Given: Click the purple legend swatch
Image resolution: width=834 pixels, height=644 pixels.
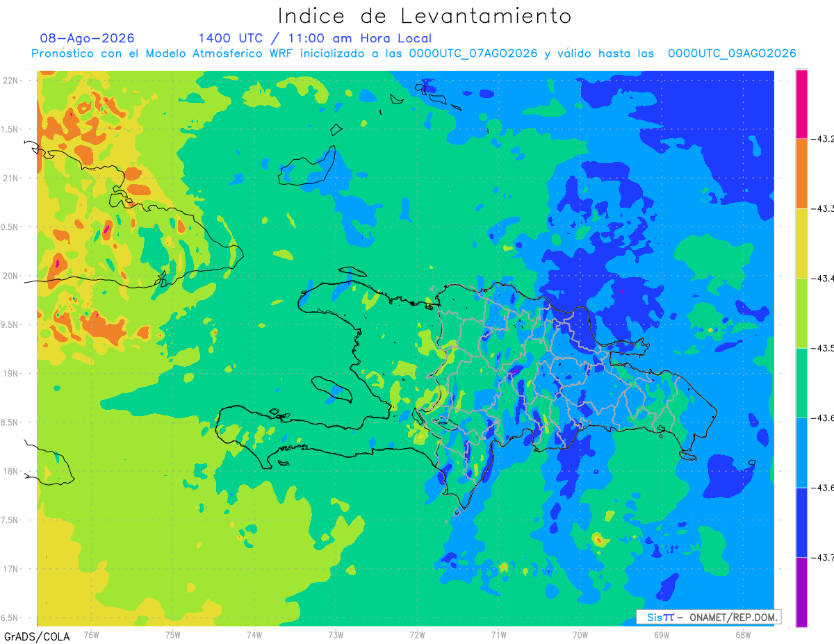Looking at the screenshot, I should click(801, 592).
